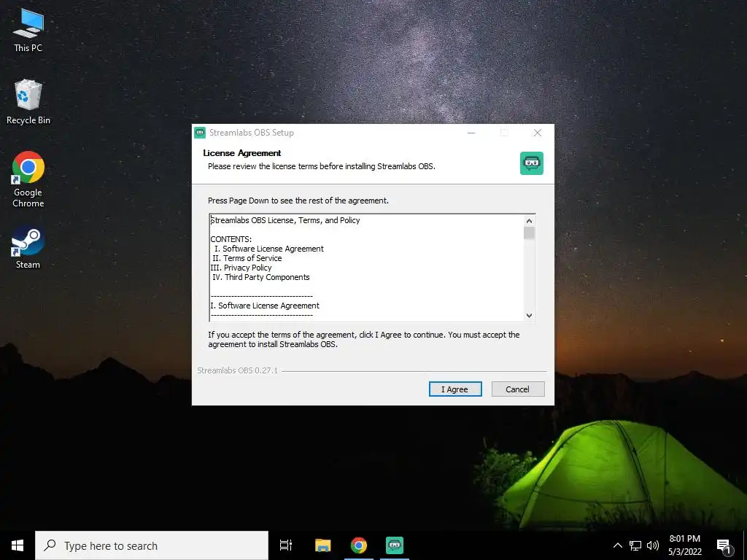Click the license scrollbar down arrow
Viewport: 747px width, 560px height.
[529, 315]
